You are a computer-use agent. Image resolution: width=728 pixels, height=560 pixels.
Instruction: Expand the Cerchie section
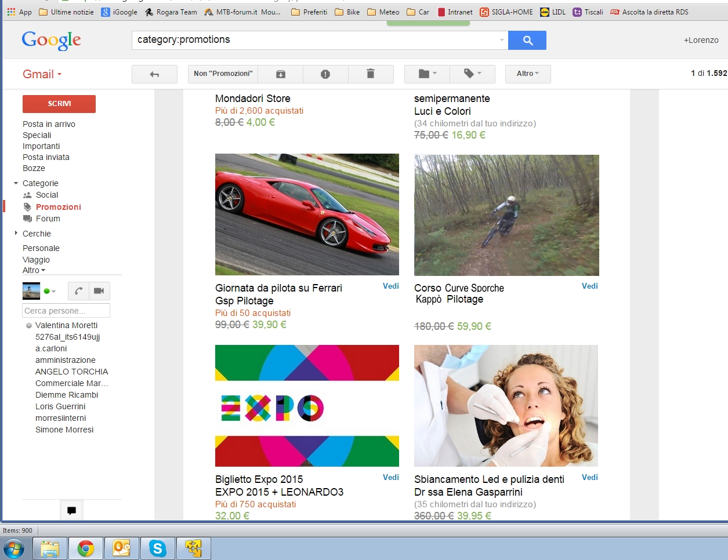(16, 233)
